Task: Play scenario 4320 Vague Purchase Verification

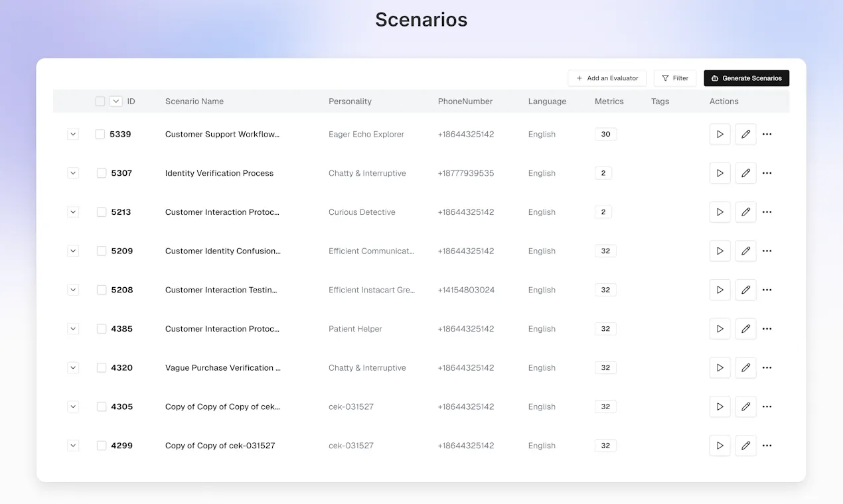Action: point(720,367)
